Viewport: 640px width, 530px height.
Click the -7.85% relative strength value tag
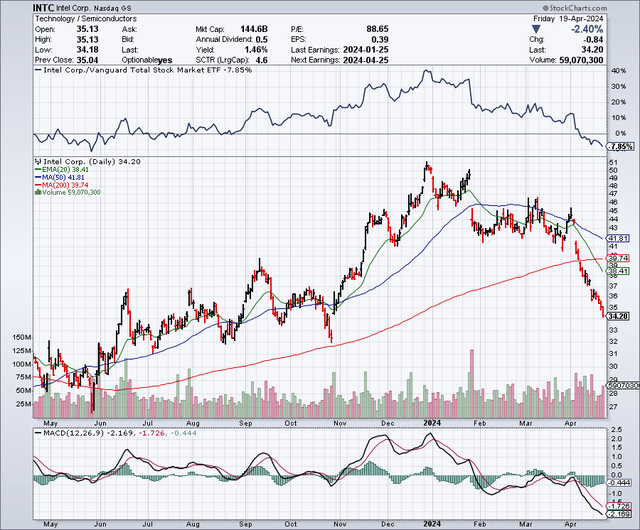pyautogui.click(x=621, y=146)
